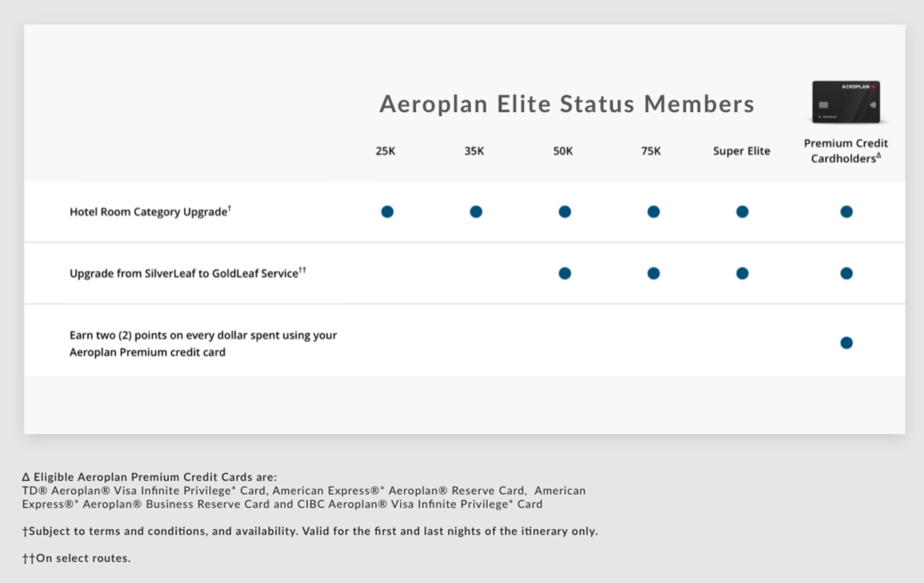Image resolution: width=924 pixels, height=583 pixels.
Task: Click the two points earning dot for cardholders
Action: (x=846, y=343)
